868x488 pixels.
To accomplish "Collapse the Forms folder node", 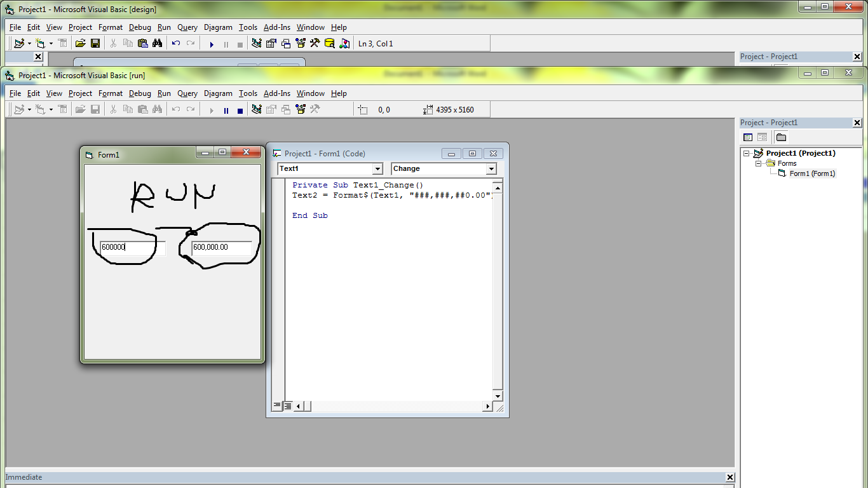I will click(x=758, y=163).
